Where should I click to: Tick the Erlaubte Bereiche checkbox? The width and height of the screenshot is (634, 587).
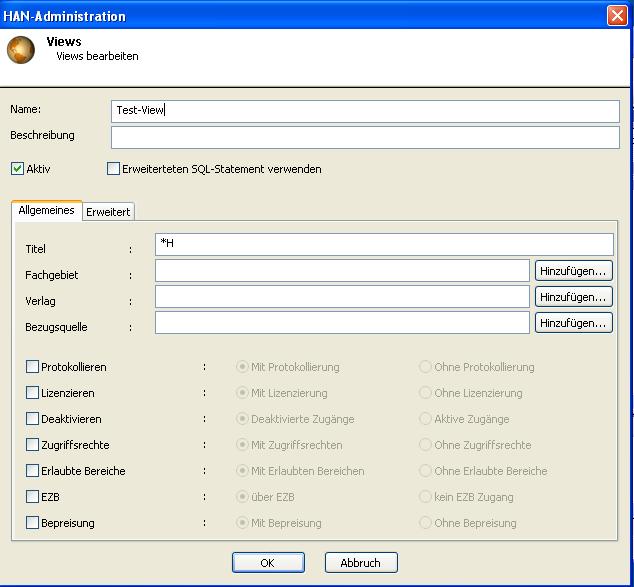tap(32, 471)
